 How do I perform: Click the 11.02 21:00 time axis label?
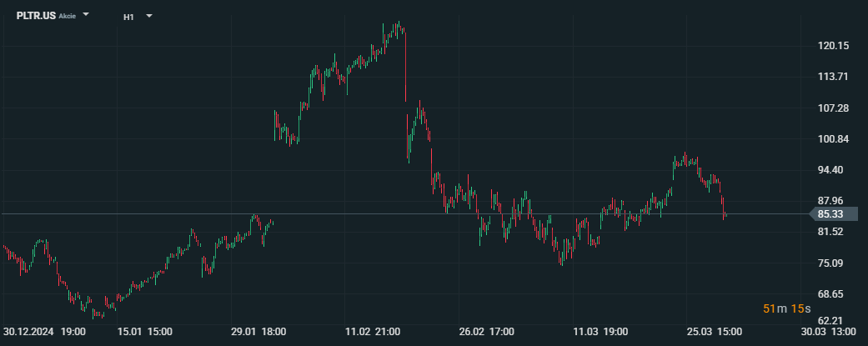(x=373, y=332)
